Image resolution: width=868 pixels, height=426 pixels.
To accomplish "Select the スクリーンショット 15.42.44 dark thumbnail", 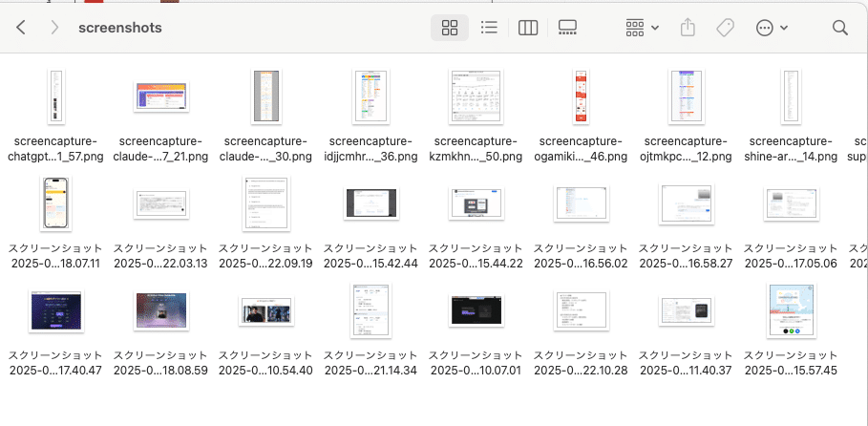I will (x=370, y=203).
